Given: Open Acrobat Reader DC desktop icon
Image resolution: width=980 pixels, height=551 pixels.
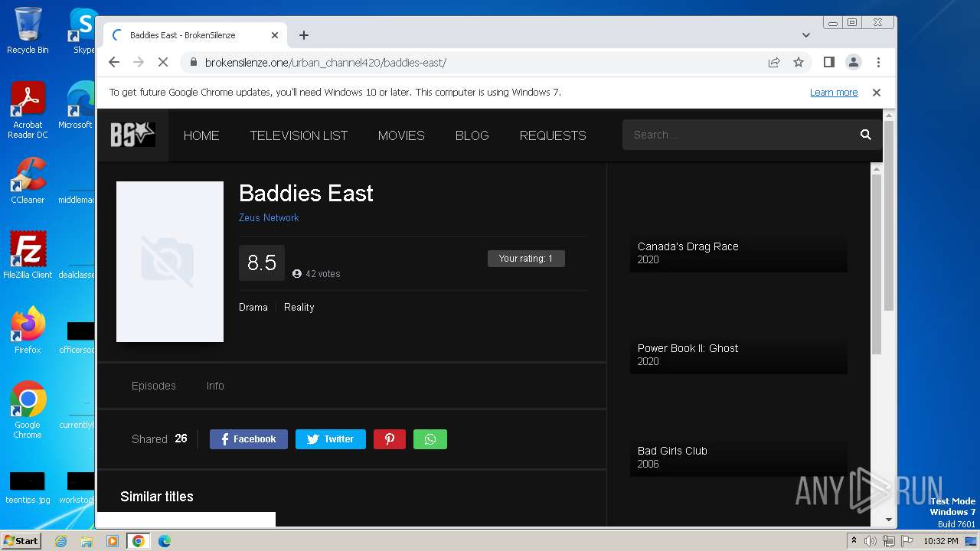Looking at the screenshot, I should tap(28, 110).
